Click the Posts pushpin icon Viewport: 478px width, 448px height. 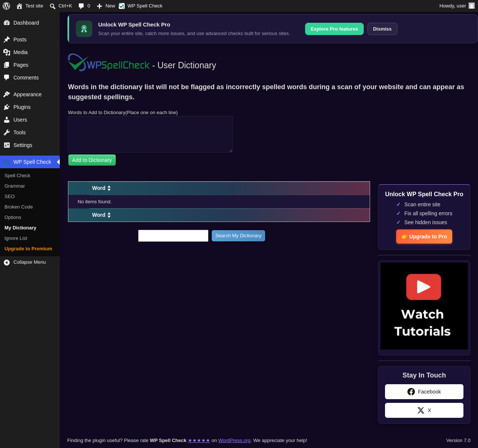click(7, 40)
